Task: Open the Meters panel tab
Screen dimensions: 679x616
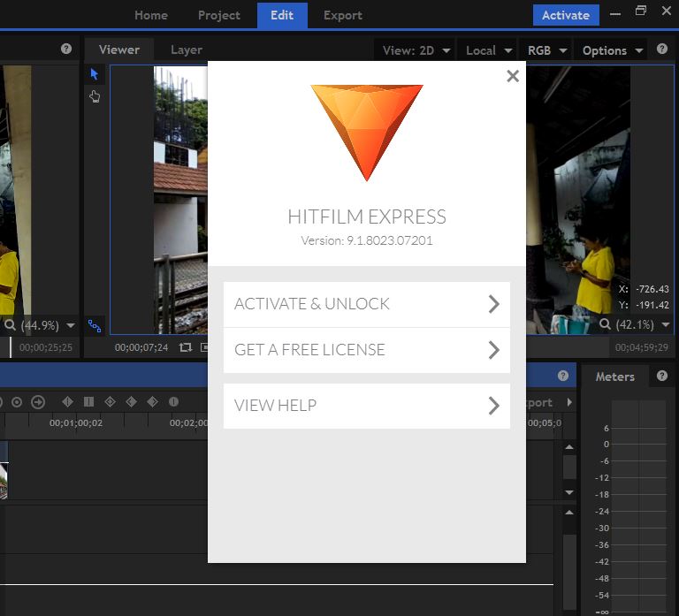Action: (615, 376)
